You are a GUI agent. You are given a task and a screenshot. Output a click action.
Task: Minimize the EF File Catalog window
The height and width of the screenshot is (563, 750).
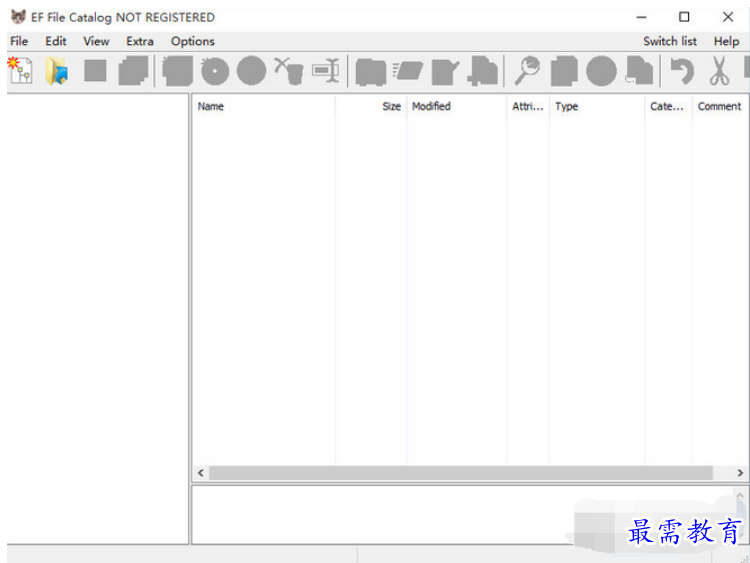641,17
